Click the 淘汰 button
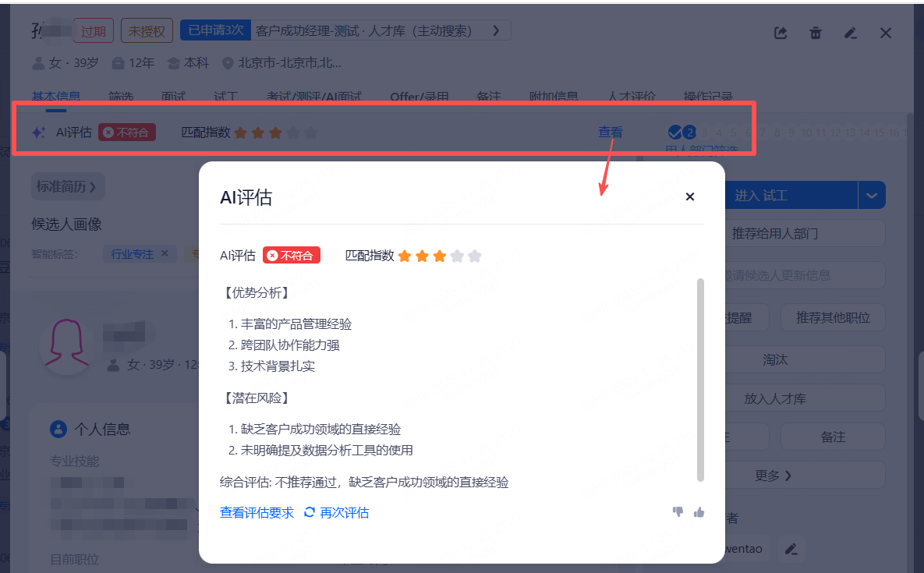This screenshot has width=924, height=573. click(805, 360)
